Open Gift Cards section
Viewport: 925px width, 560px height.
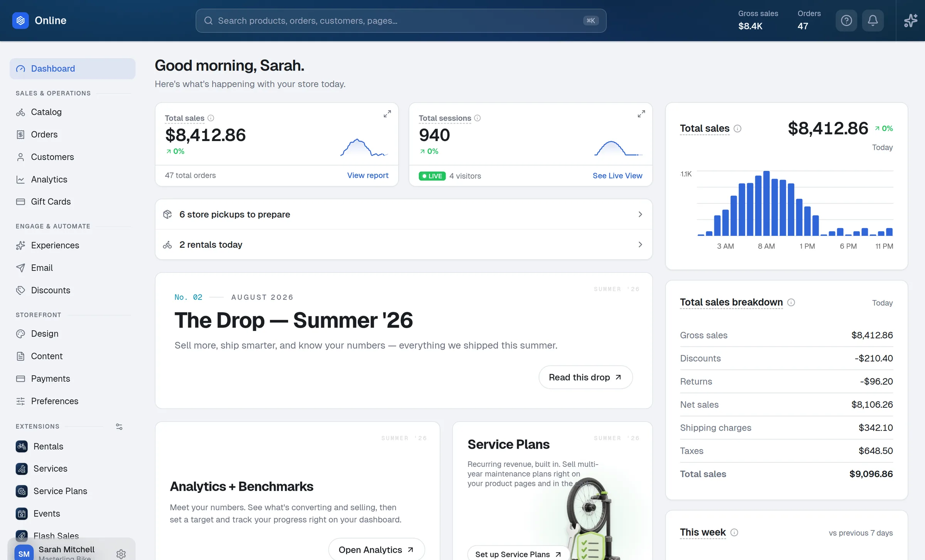click(x=72, y=202)
